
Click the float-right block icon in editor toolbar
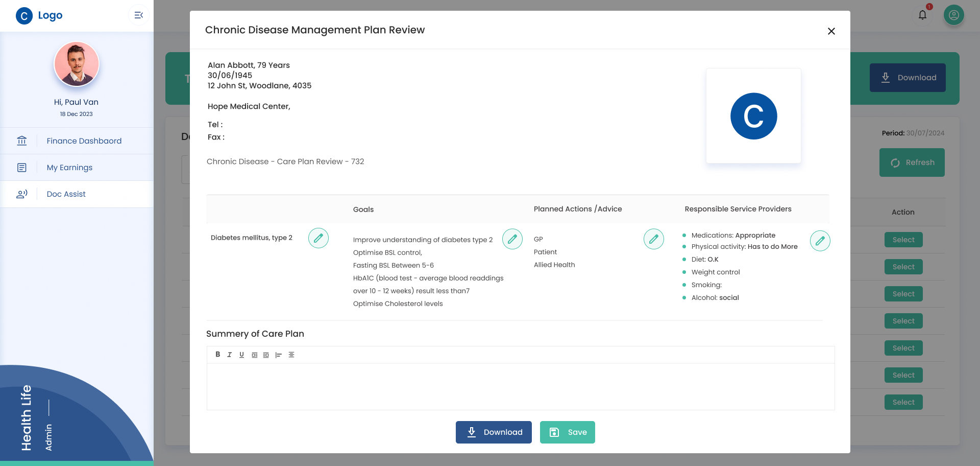tap(266, 355)
